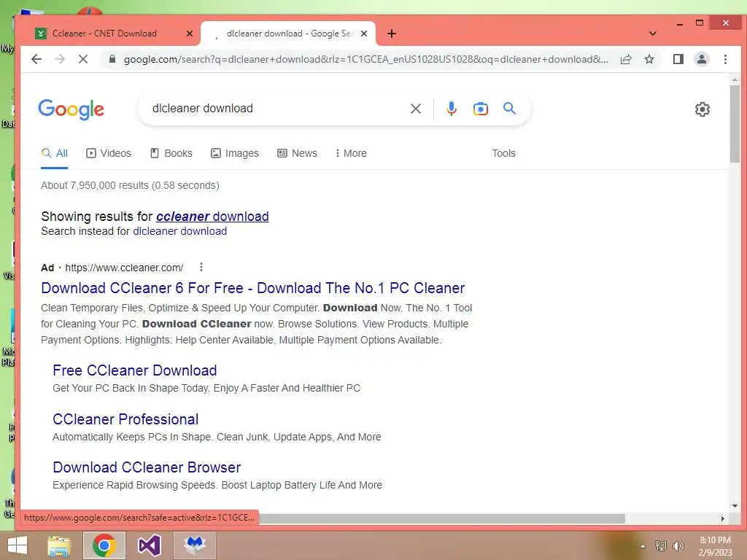Open the Free CCleaner Download link
Viewport: 747px width, 560px height.
[135, 370]
